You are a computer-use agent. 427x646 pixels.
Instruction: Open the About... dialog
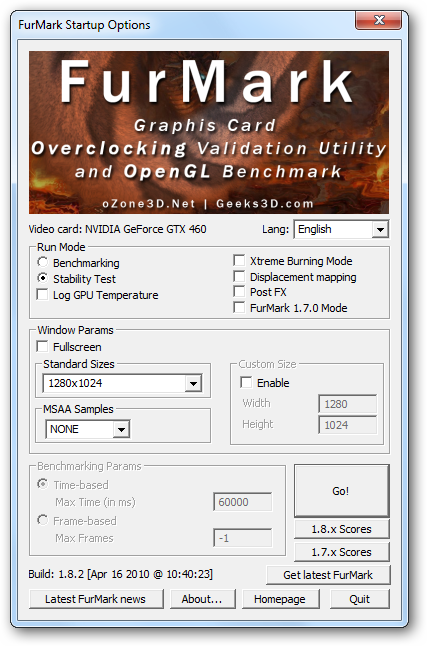tap(202, 599)
